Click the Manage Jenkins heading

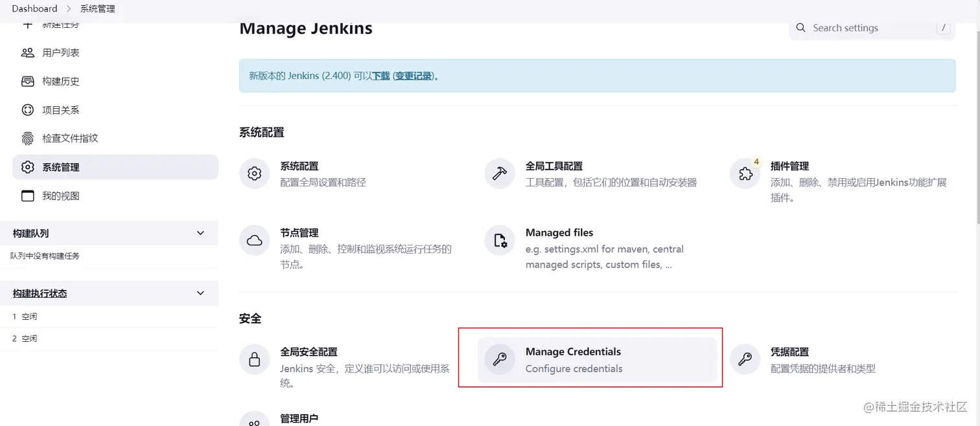tap(306, 28)
